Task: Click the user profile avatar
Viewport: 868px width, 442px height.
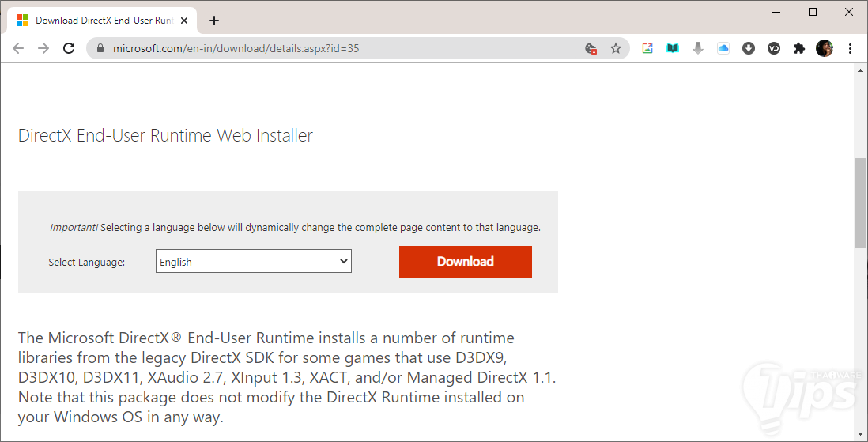Action: point(825,48)
